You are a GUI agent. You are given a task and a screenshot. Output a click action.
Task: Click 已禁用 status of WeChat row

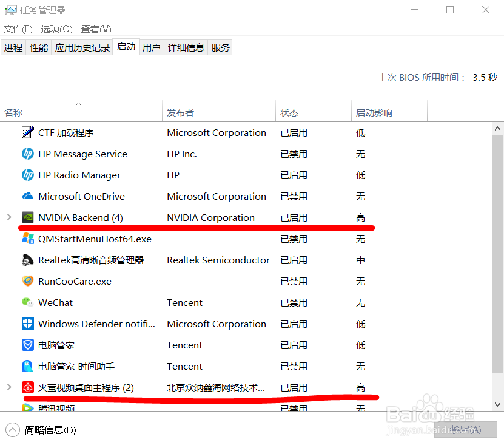click(294, 302)
